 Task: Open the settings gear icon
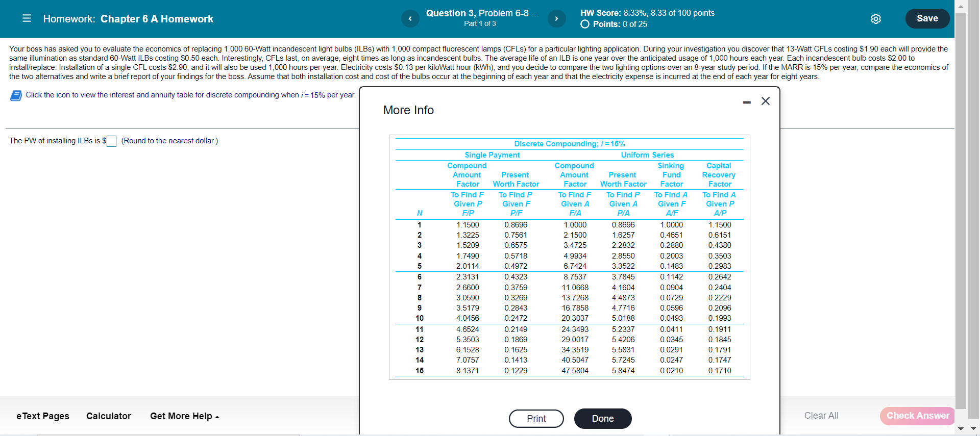coord(876,19)
